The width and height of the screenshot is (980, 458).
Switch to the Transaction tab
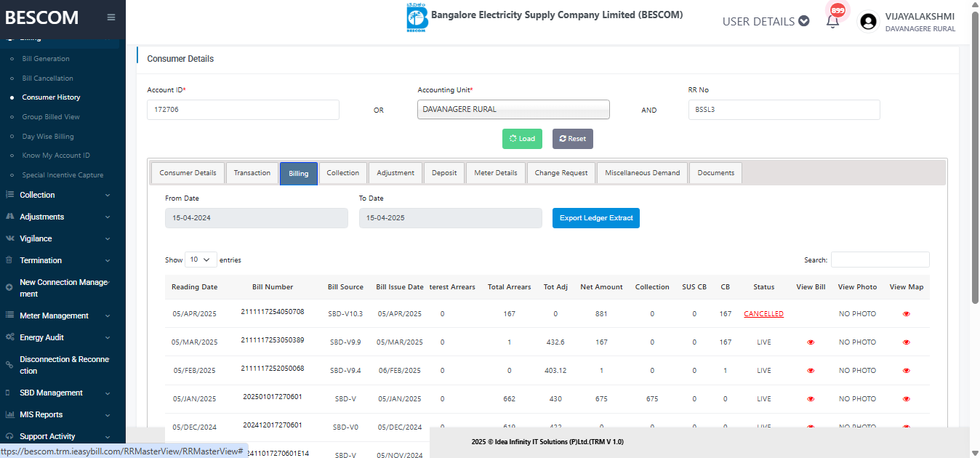[252, 173]
